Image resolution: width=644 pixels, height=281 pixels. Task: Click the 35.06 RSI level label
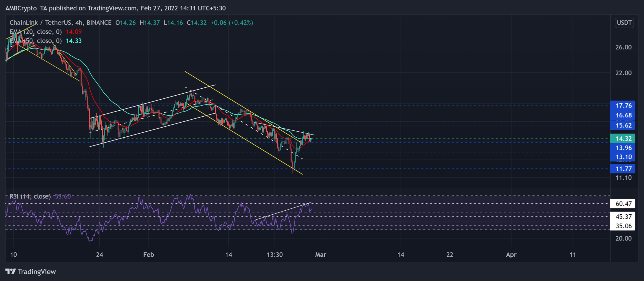coord(623,226)
